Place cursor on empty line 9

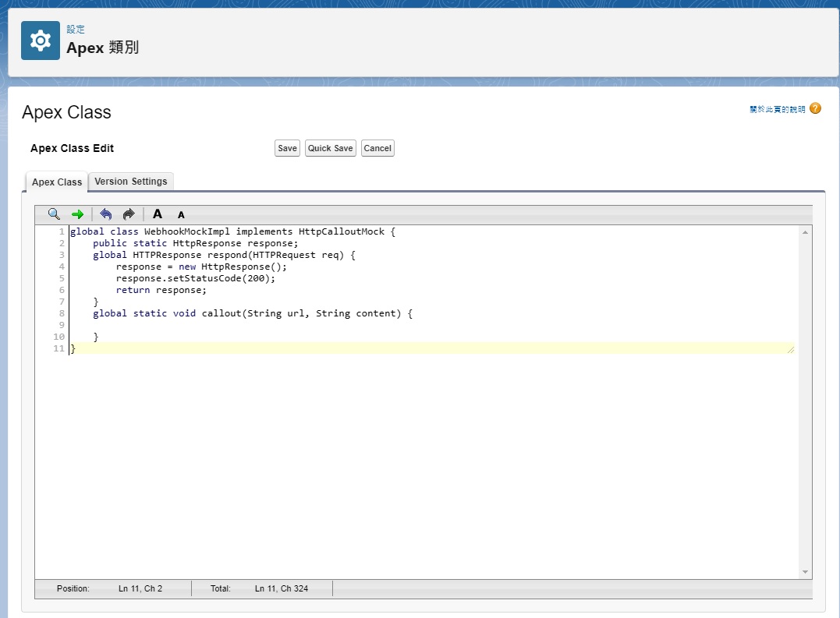coord(234,325)
